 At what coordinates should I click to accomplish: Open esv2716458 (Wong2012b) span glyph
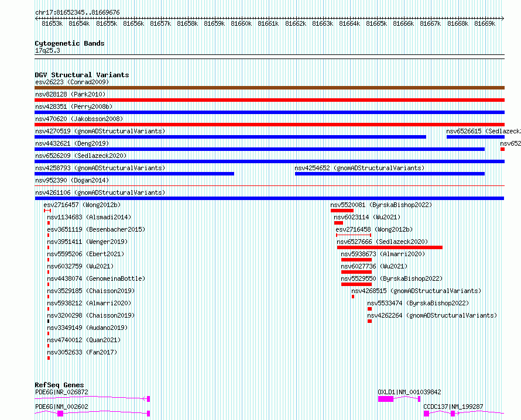click(354, 235)
